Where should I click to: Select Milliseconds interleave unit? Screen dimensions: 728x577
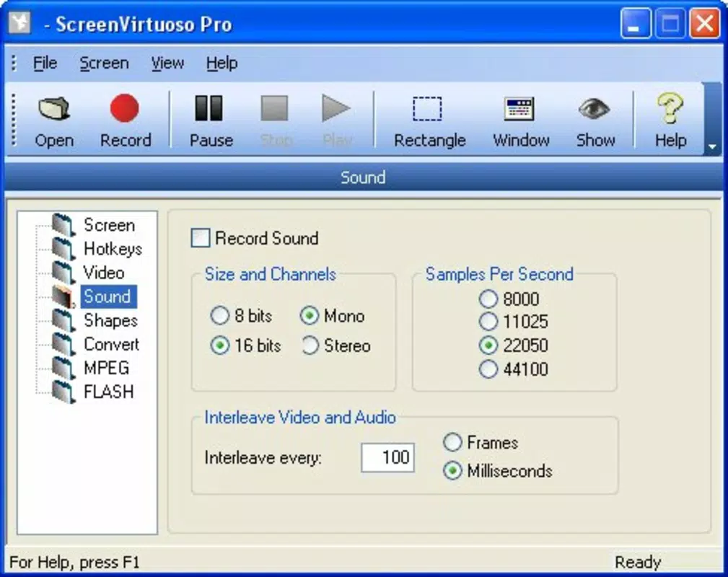pyautogui.click(x=452, y=471)
